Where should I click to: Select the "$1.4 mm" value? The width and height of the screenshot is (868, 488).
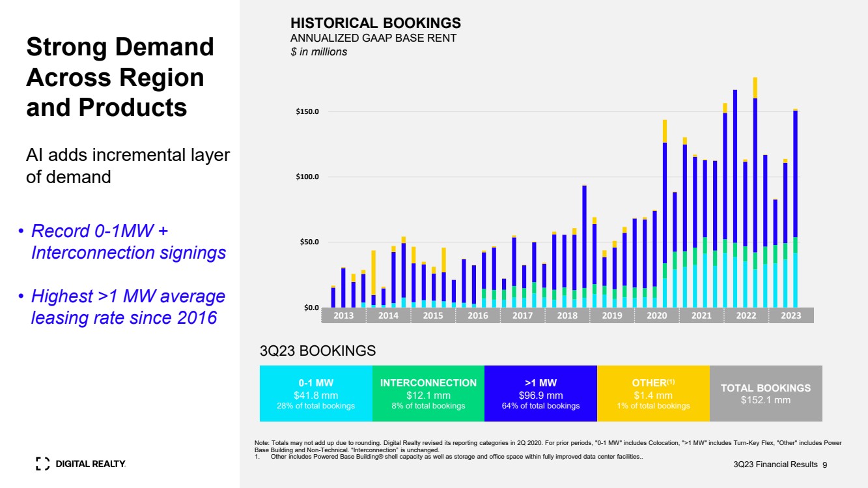[x=654, y=395]
